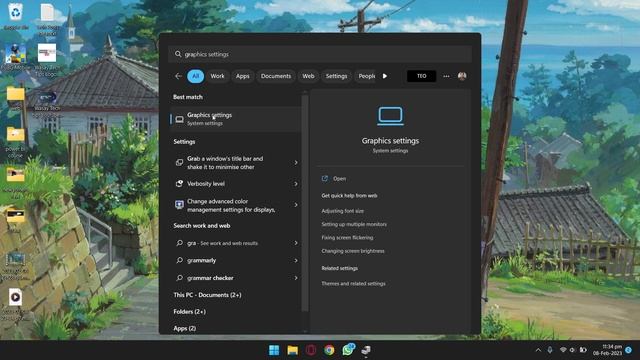Open Fixing screen flickering help link
Image resolution: width=640 pixels, height=360 pixels.
(347, 238)
